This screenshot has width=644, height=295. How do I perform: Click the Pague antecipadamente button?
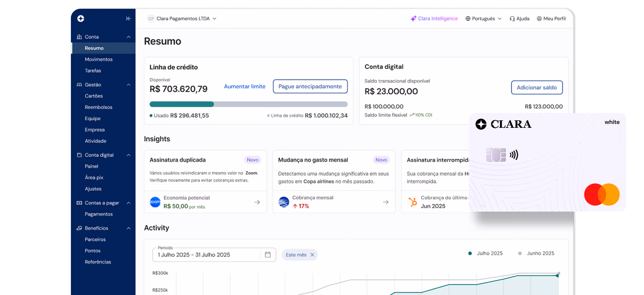310,86
